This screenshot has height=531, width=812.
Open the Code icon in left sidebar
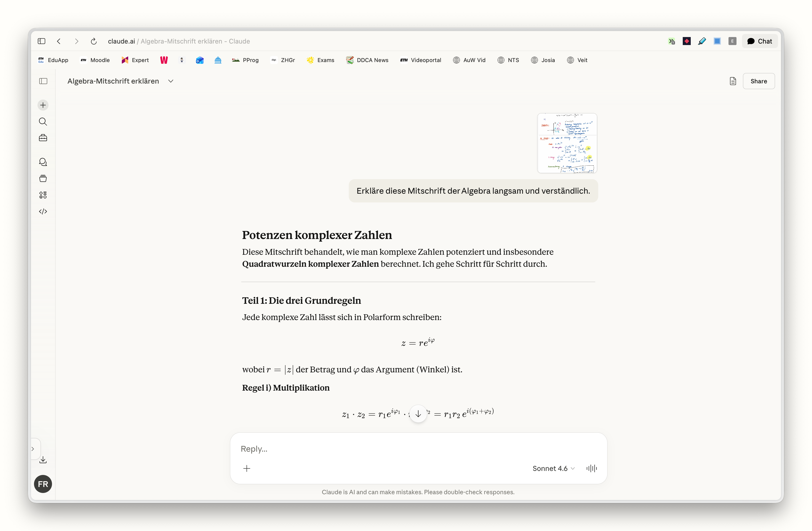click(x=43, y=211)
